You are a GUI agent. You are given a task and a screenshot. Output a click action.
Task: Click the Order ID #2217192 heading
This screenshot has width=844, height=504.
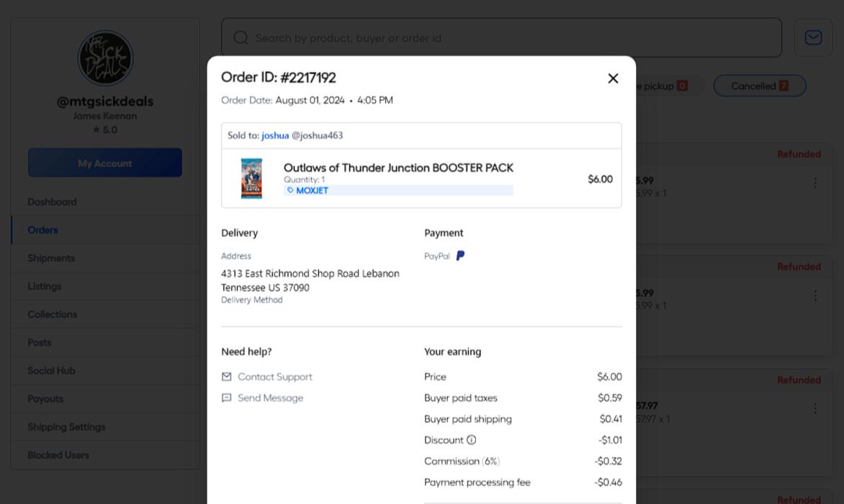(278, 78)
